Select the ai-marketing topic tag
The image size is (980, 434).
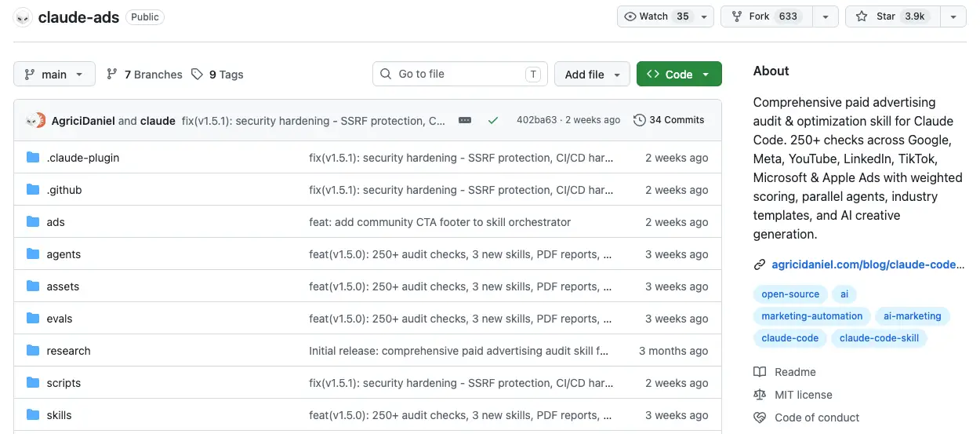coord(913,316)
